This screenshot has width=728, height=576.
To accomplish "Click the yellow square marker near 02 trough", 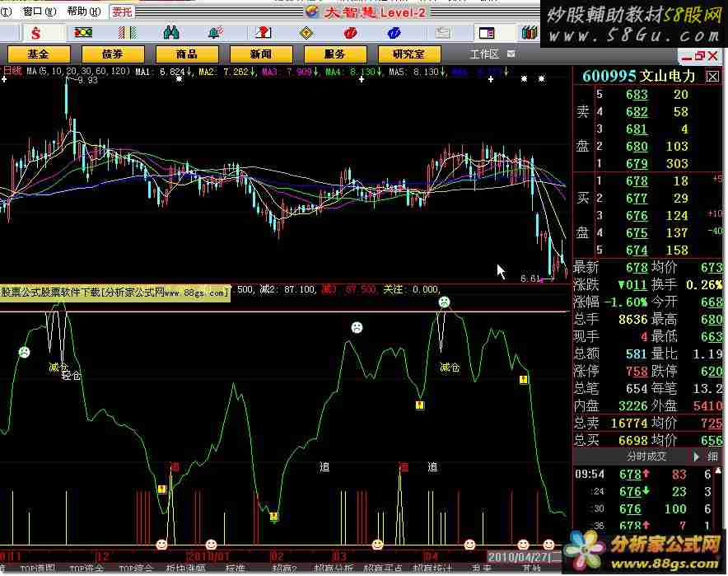I will click(274, 516).
